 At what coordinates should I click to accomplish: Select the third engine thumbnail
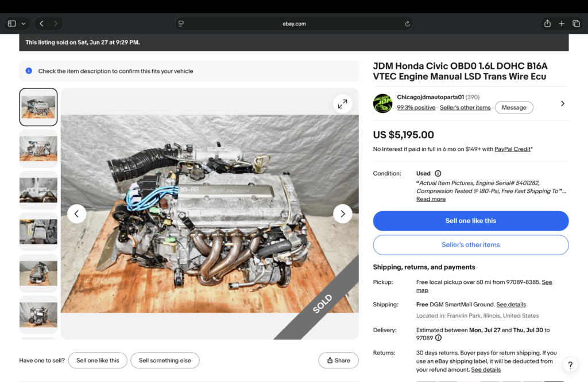pos(38,190)
